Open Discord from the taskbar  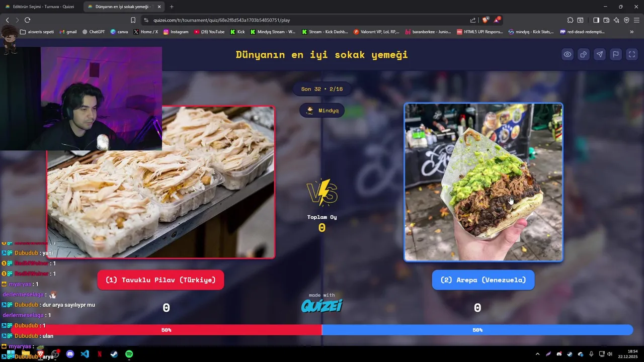point(70,354)
